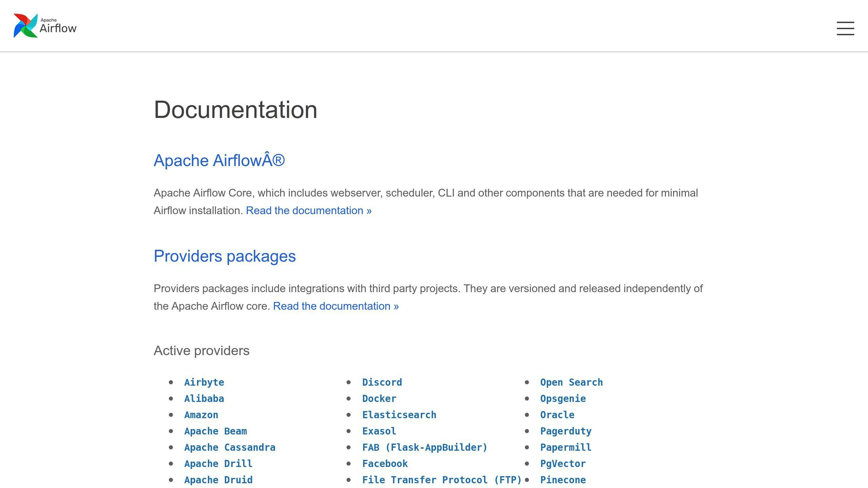Click the Elasticsearch provider icon
Viewport: 868px width, 488px height.
[x=399, y=415]
